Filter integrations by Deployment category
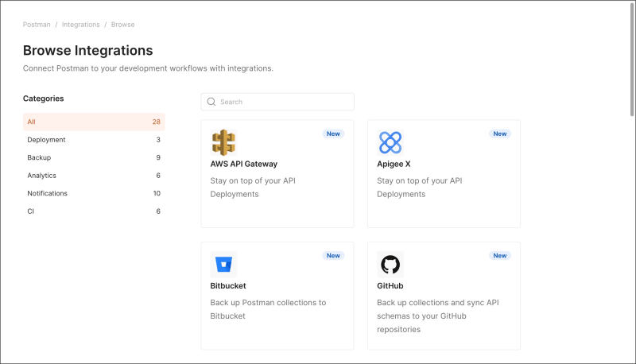The width and height of the screenshot is (636, 364). tap(94, 140)
